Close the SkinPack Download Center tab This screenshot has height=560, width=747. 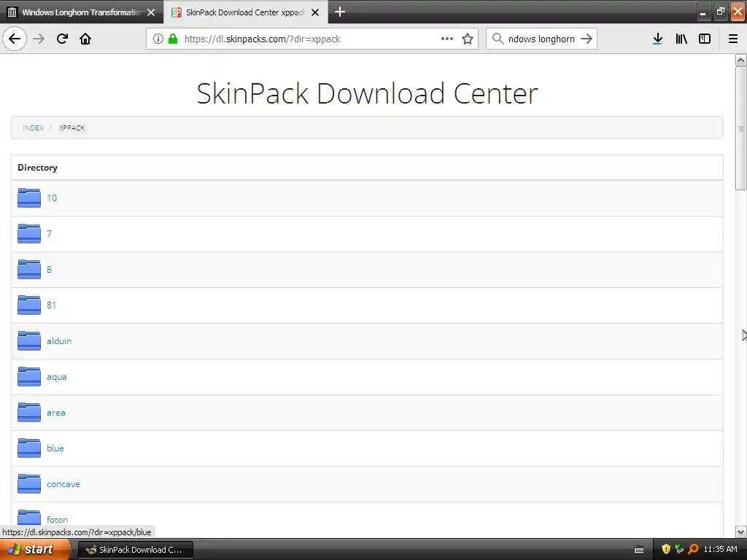315,12
